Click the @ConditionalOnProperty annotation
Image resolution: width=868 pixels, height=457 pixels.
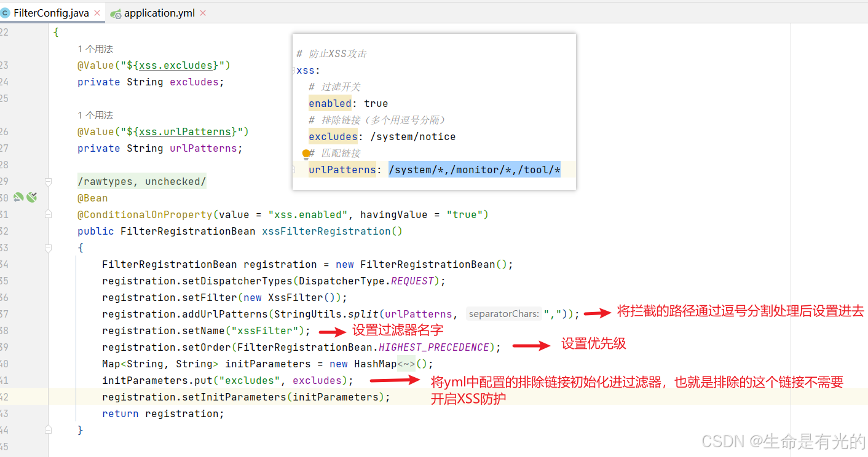click(x=145, y=214)
